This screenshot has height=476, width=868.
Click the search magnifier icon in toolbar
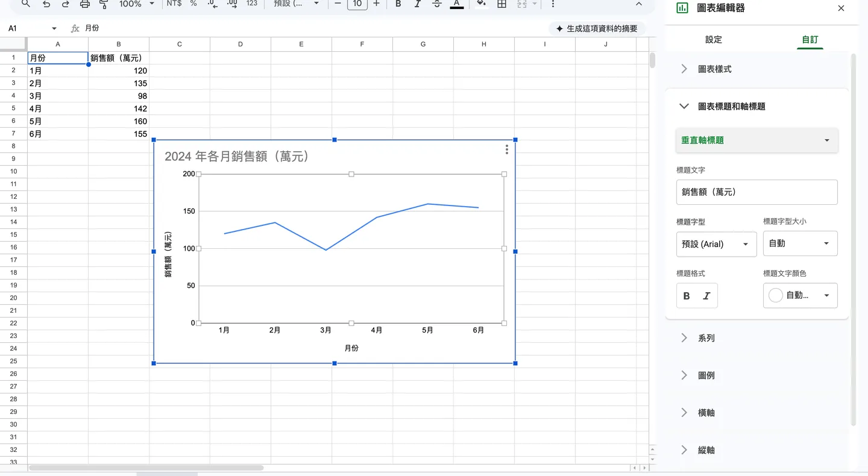26,4
